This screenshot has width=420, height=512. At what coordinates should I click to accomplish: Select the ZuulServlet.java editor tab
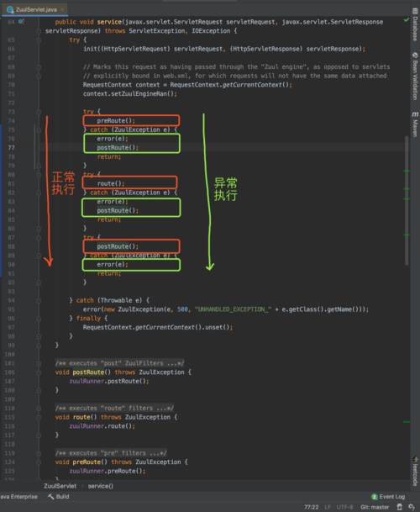(x=35, y=9)
